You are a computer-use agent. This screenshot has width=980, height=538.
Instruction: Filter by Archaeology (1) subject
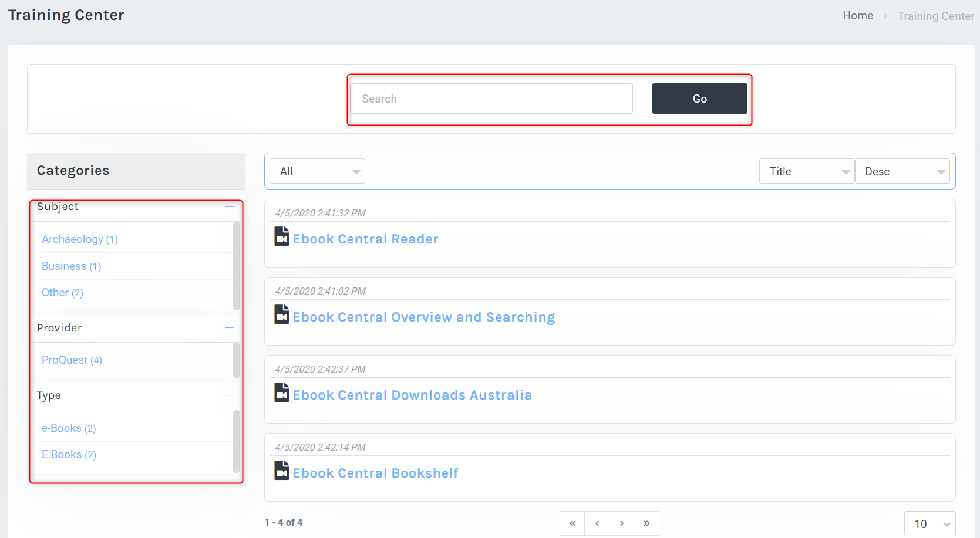(80, 239)
